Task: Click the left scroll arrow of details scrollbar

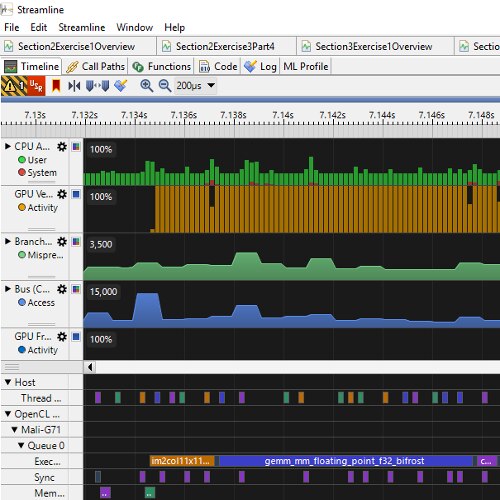Action: pyautogui.click(x=90, y=367)
